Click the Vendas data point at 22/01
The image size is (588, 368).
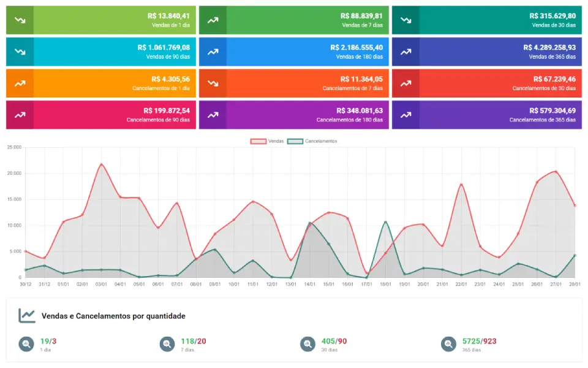pyautogui.click(x=461, y=185)
